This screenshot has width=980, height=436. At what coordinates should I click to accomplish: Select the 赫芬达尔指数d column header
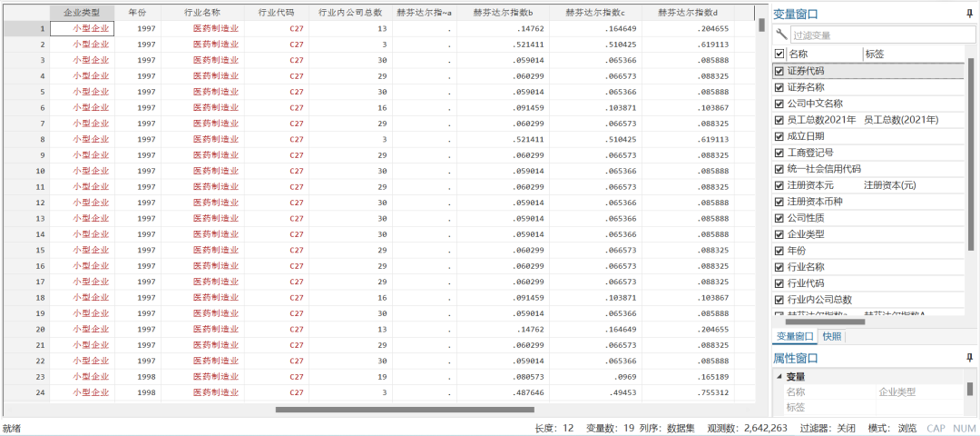(x=688, y=13)
